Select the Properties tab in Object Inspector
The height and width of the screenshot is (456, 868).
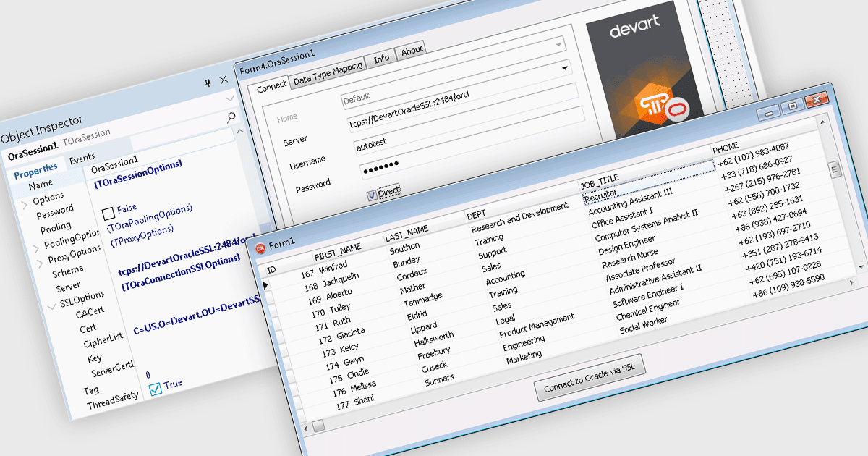tap(35, 172)
